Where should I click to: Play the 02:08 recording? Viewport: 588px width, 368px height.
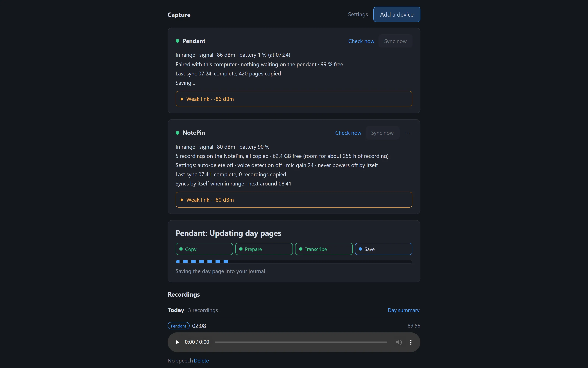pos(177,342)
